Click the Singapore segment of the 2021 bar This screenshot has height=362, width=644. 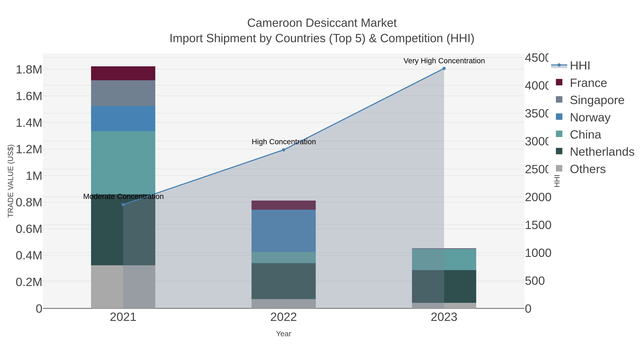pyautogui.click(x=123, y=93)
